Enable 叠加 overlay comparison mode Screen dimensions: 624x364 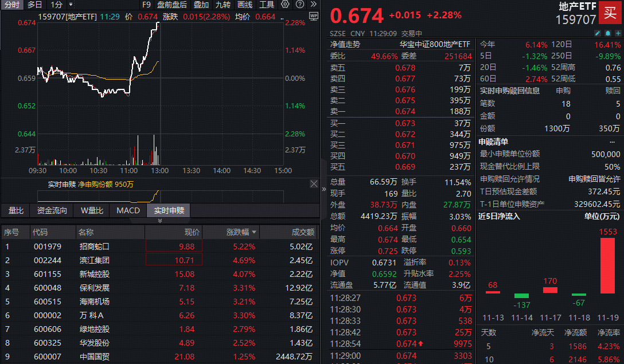click(200, 5)
